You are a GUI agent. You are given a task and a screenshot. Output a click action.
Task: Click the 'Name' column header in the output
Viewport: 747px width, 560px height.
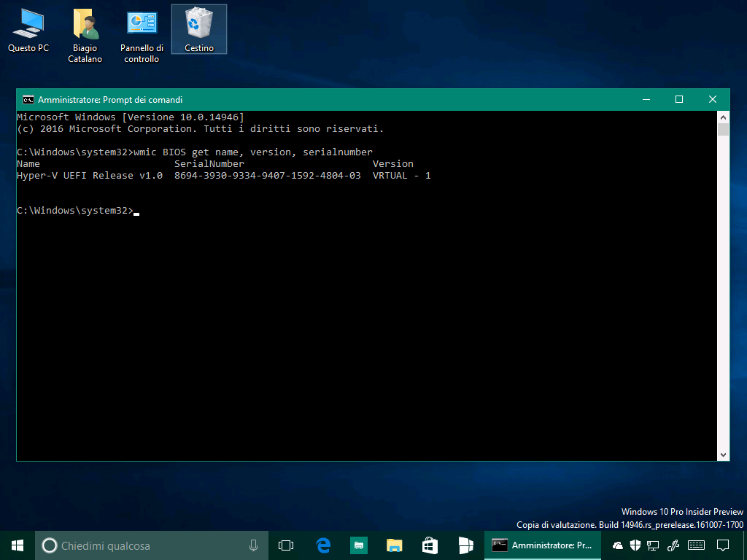pyautogui.click(x=28, y=164)
